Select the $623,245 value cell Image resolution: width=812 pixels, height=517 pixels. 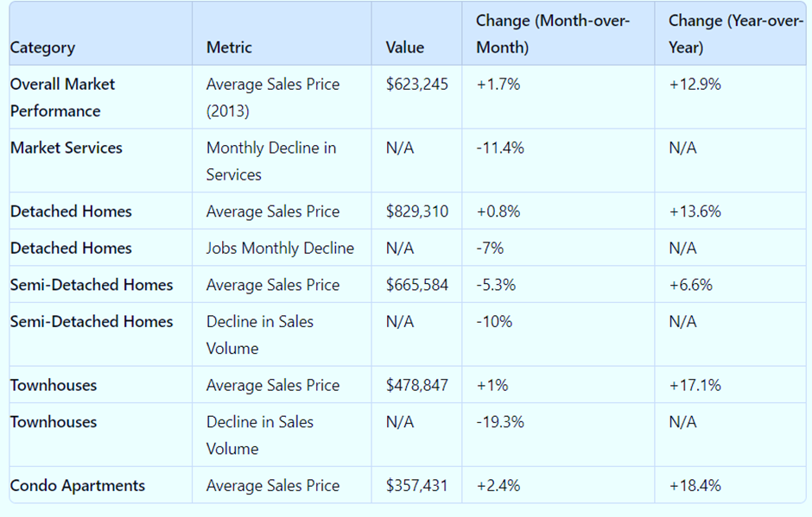[417, 85]
